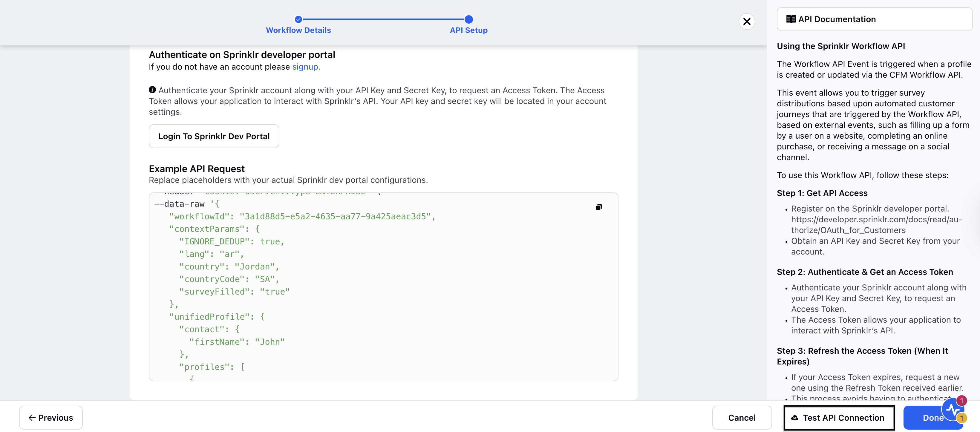Close the workflow setup dialog
Viewport: 980px width, 432px height.
point(747,21)
